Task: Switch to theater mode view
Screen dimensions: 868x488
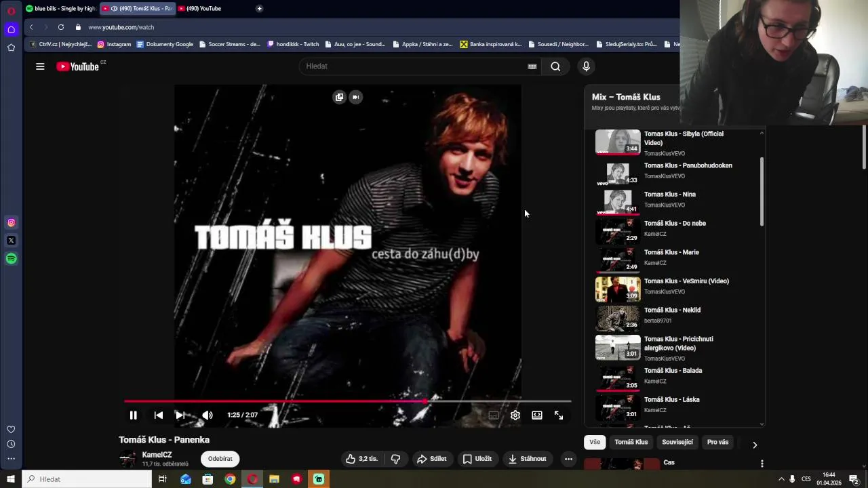Action: coord(537,415)
